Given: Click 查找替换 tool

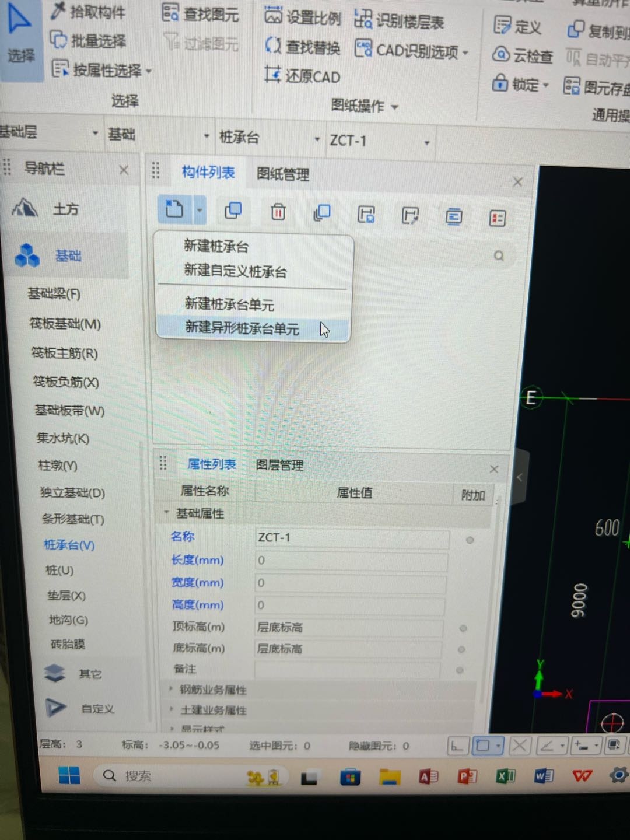Looking at the screenshot, I should [302, 47].
